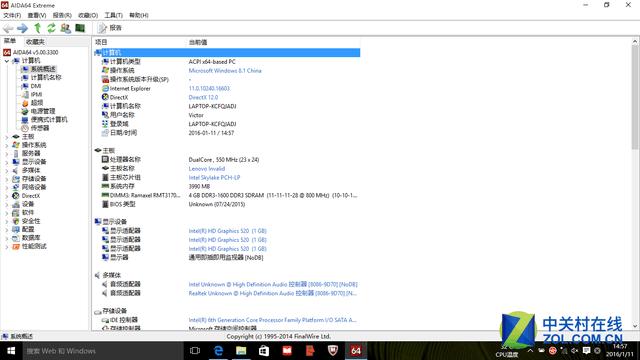Expand the 存储设备 tree node

point(7,179)
